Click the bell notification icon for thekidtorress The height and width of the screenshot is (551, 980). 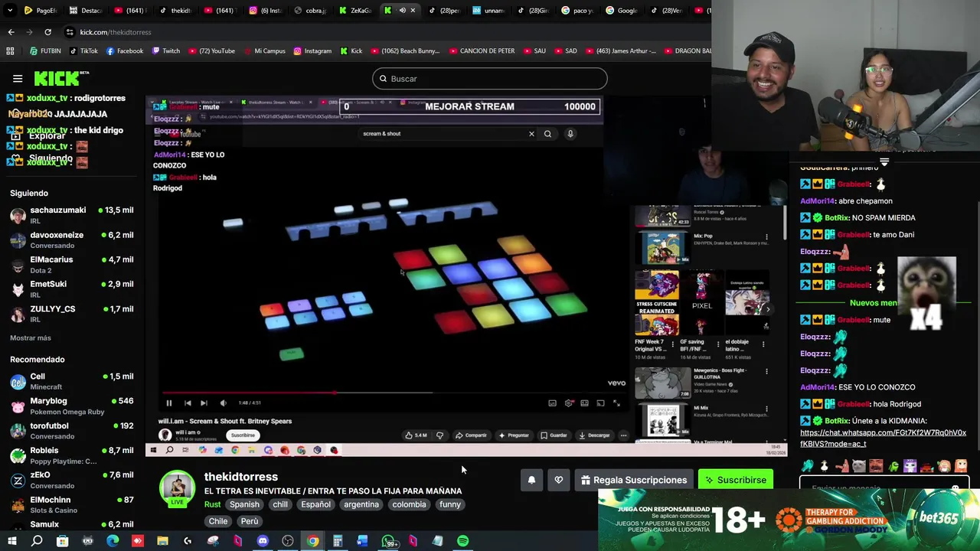(531, 480)
